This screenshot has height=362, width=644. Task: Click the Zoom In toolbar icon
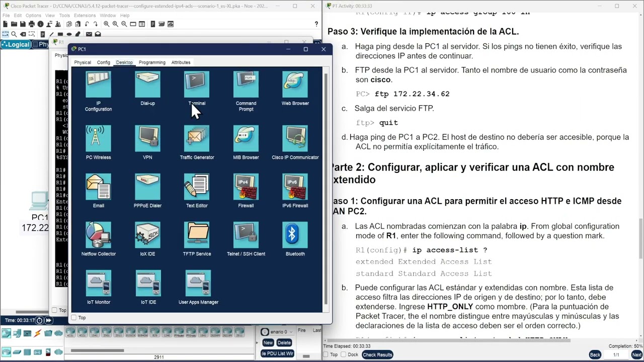tap(106, 24)
